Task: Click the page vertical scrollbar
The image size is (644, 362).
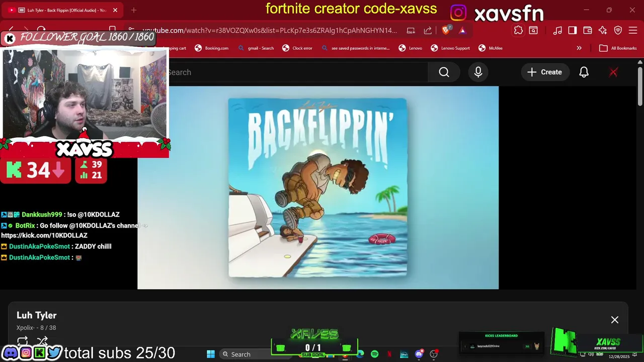Action: coord(640,85)
